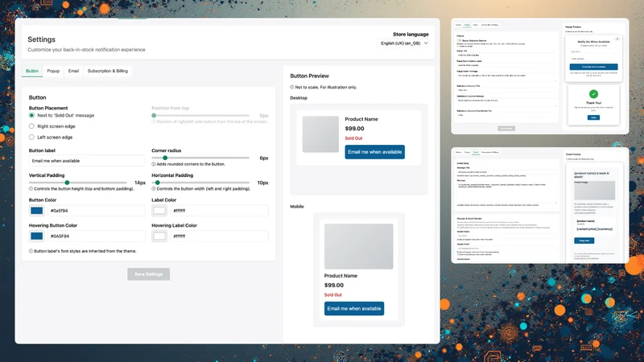Click info icon beside Horizontal Padding hint
The height and width of the screenshot is (362, 644).
(154, 189)
